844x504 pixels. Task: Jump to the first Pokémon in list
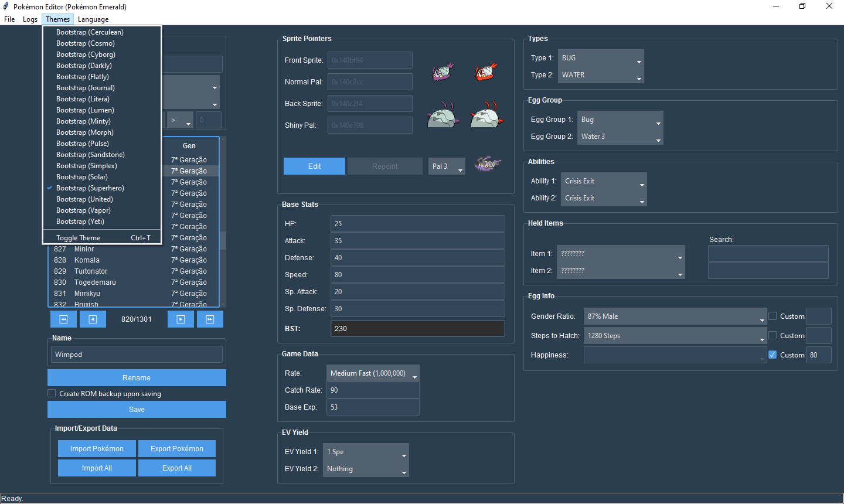(64, 319)
